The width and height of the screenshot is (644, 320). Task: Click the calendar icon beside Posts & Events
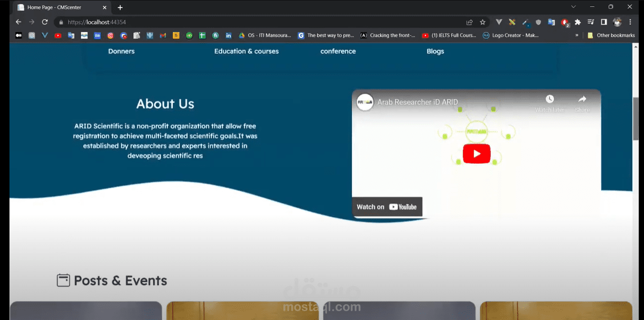pyautogui.click(x=63, y=280)
